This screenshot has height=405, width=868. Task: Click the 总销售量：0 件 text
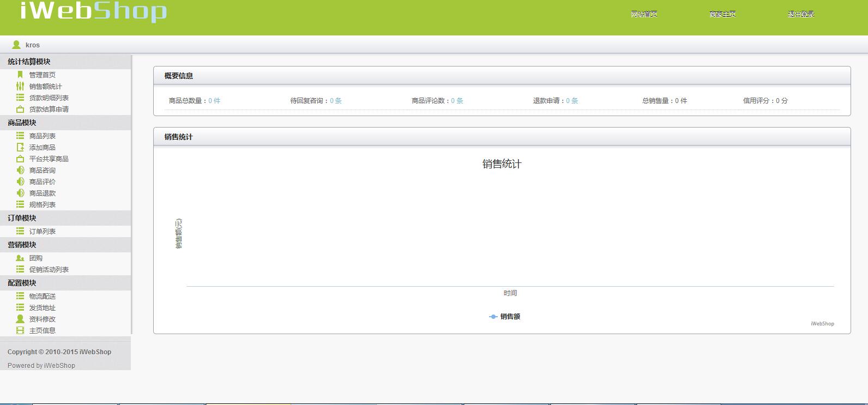(x=665, y=101)
